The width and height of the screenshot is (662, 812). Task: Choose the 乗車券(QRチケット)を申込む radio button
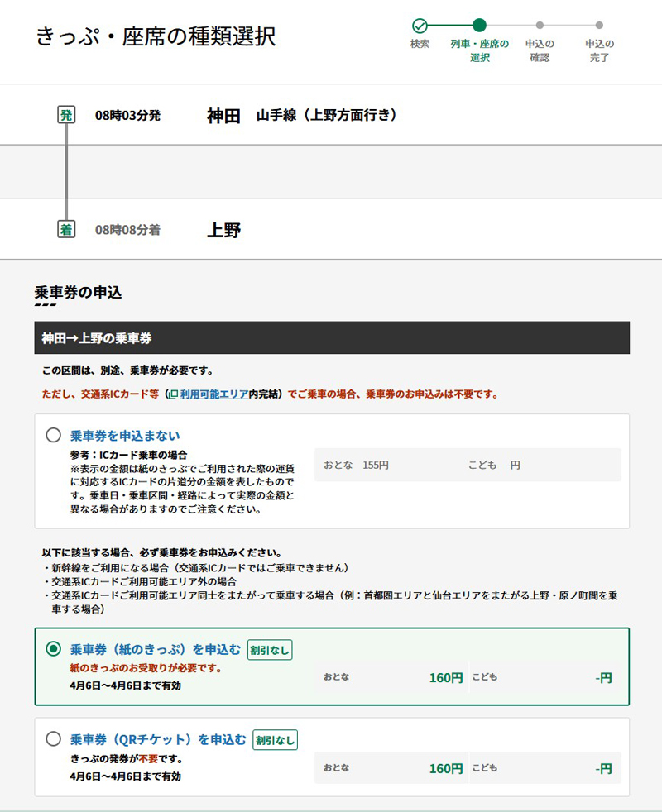click(x=54, y=738)
